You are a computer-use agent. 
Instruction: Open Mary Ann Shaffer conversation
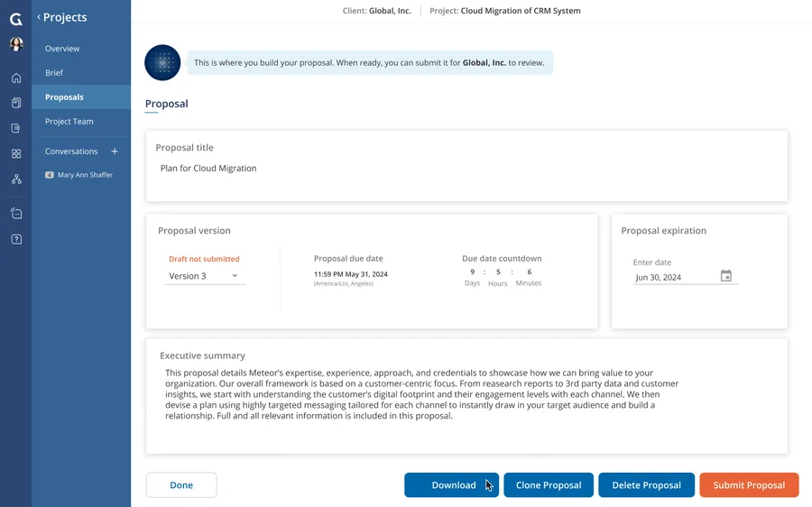click(85, 175)
